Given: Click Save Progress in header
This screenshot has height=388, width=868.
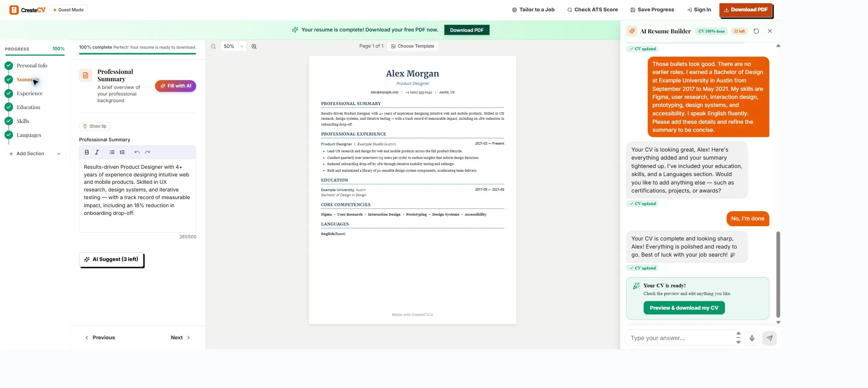Looking at the screenshot, I should pos(652,10).
